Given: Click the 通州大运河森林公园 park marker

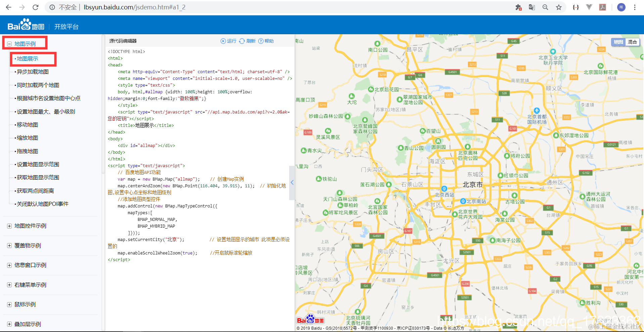Looking at the screenshot, I should [582, 197].
